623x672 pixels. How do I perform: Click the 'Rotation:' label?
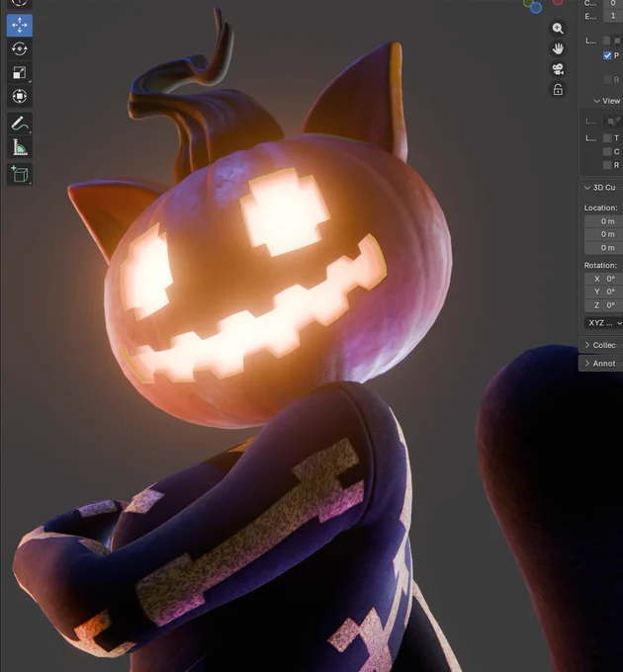tap(600, 265)
